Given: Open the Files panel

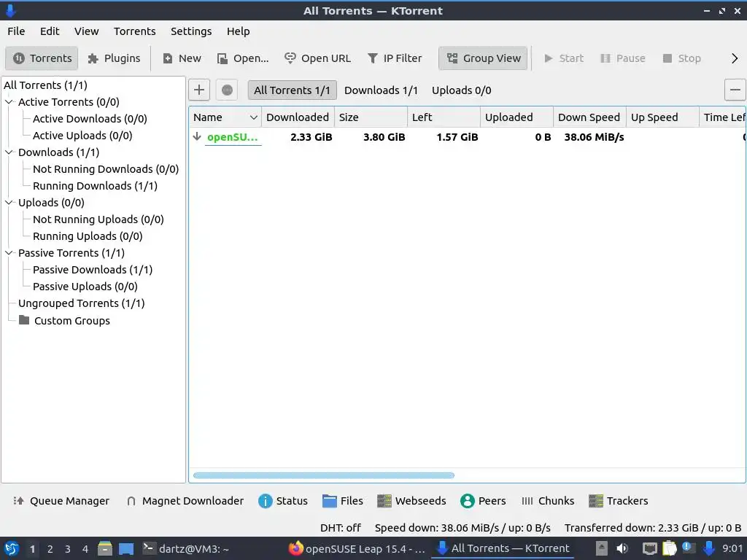Looking at the screenshot, I should pyautogui.click(x=343, y=501).
